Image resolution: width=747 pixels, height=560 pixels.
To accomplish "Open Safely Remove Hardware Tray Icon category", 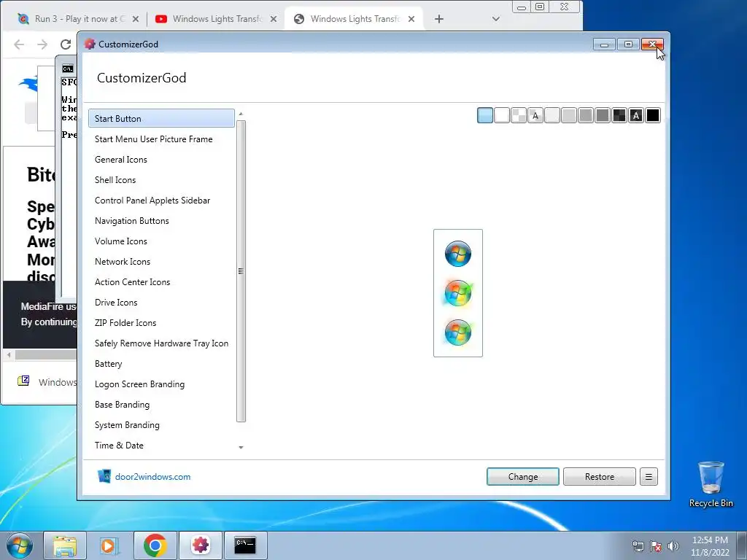I will (161, 343).
